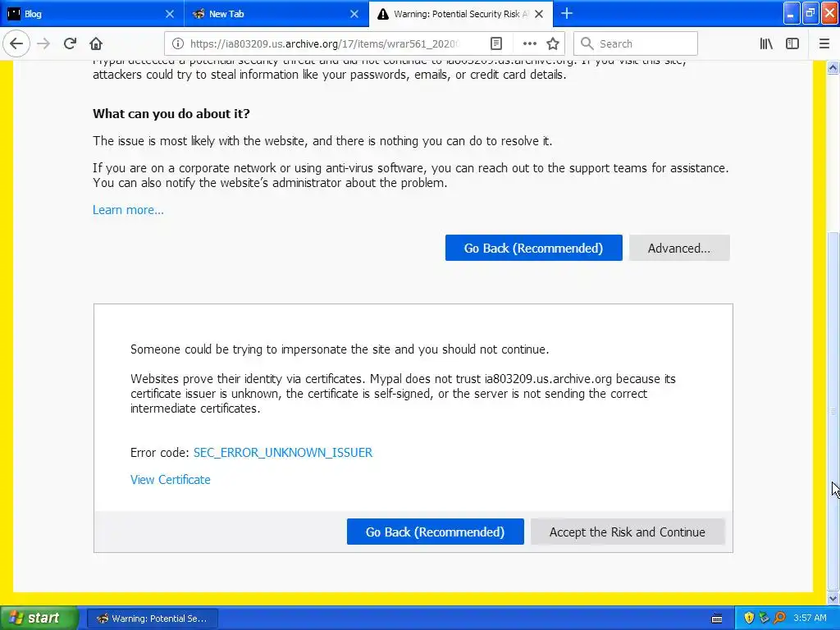Click the "Error code:" label
This screenshot has width=840, height=630.
coord(160,453)
